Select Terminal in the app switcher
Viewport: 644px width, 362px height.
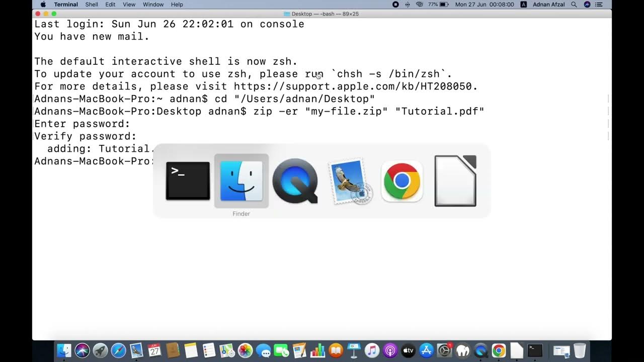[188, 181]
